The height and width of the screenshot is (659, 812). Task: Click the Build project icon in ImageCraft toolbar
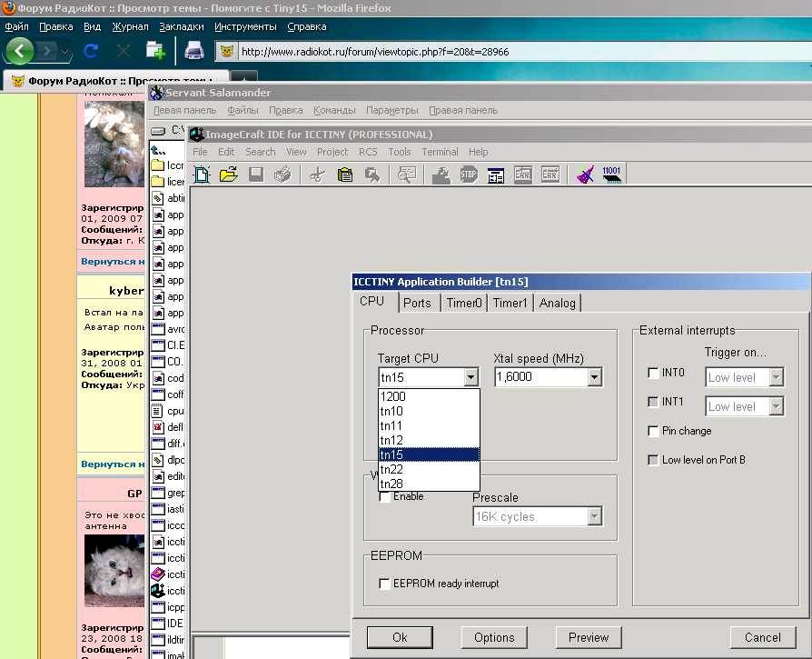[x=441, y=175]
